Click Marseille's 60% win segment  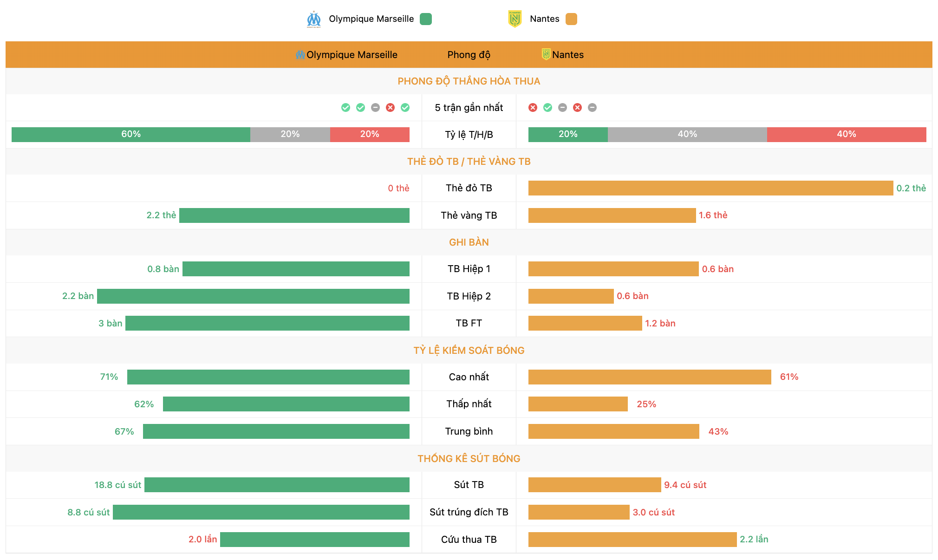point(131,134)
